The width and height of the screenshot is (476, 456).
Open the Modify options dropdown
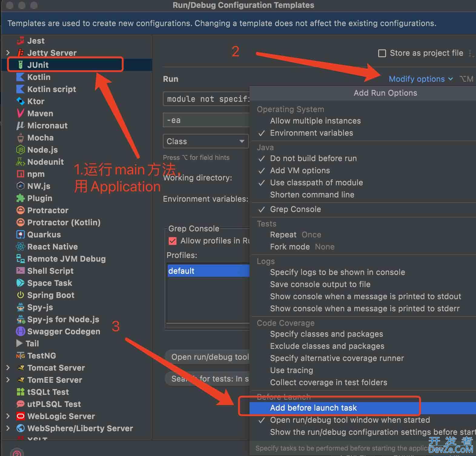421,79
